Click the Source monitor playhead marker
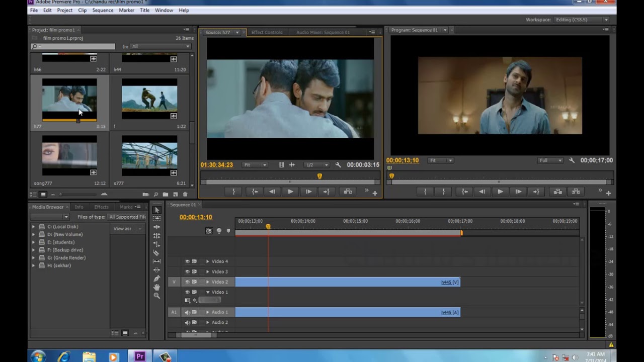 point(319,176)
